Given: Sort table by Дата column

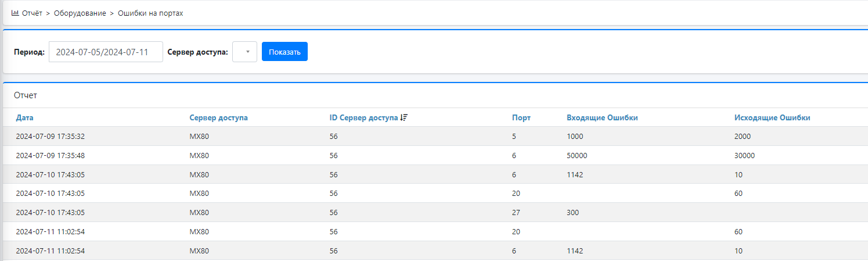Looking at the screenshot, I should (25, 117).
